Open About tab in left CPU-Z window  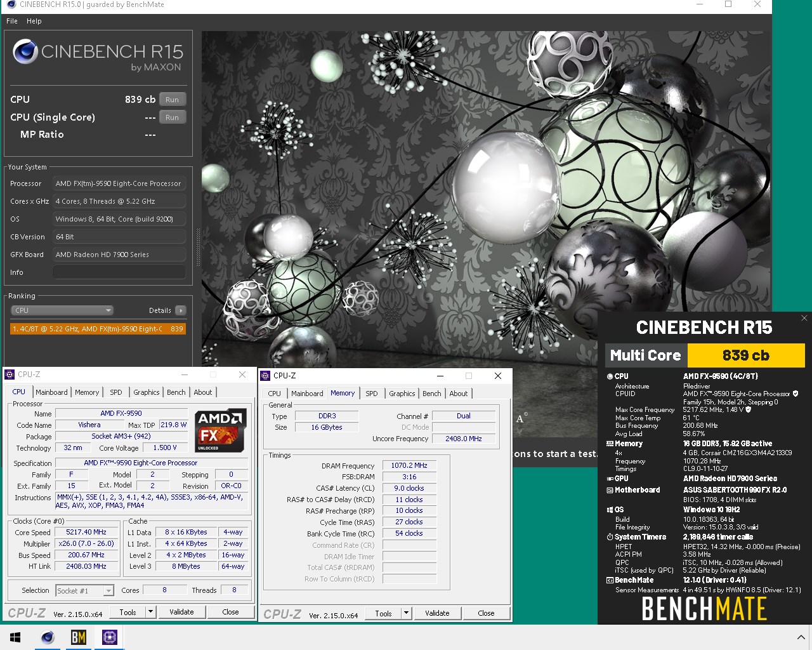(x=203, y=392)
